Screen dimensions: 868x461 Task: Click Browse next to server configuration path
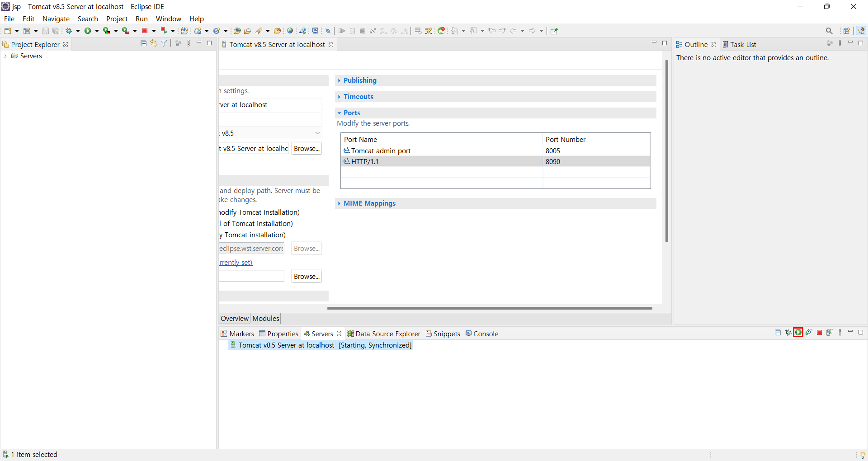point(307,148)
